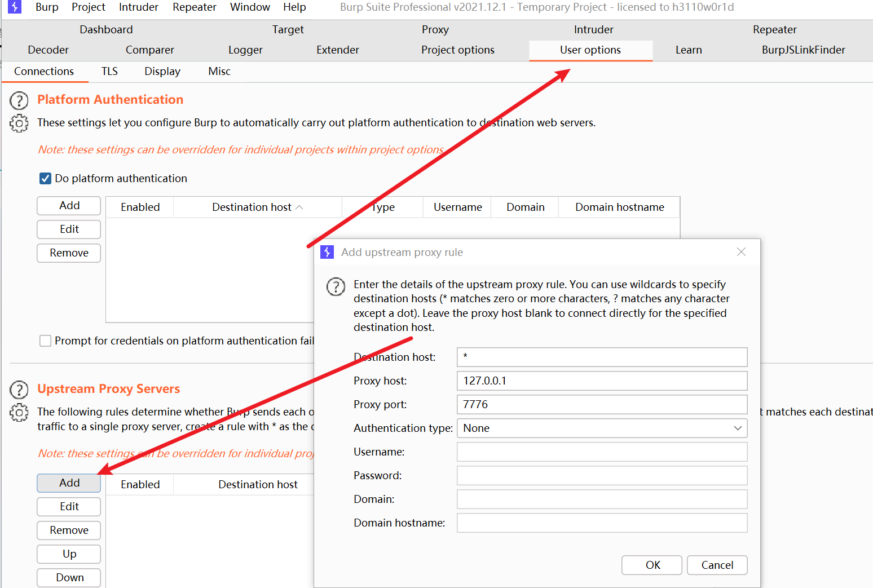Click the Domain input field in dialog

coord(602,499)
